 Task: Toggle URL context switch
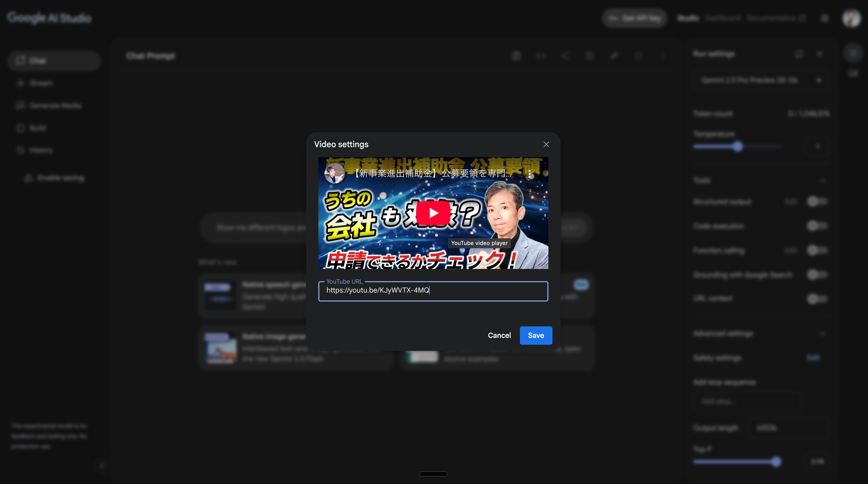click(817, 298)
